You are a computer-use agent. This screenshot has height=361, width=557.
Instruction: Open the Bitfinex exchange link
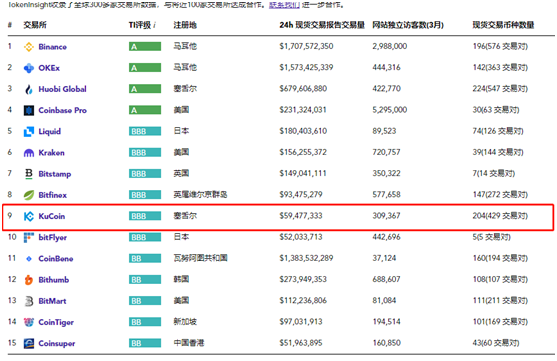[53, 195]
